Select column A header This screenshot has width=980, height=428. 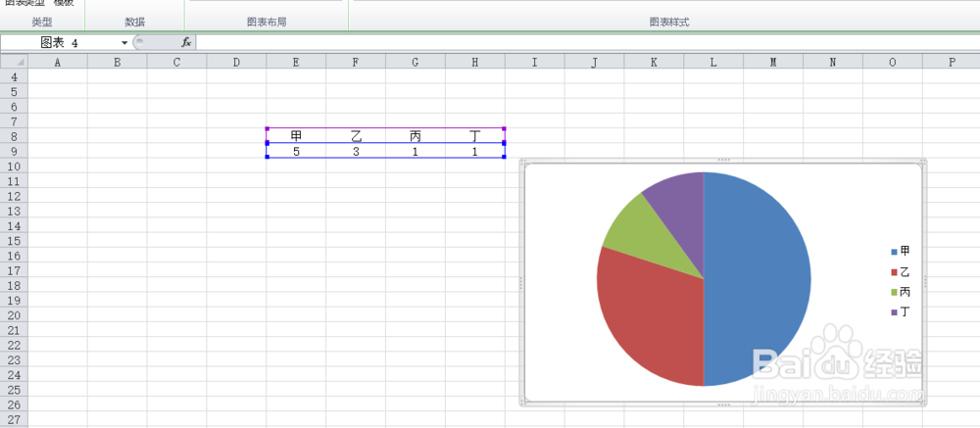pos(58,62)
